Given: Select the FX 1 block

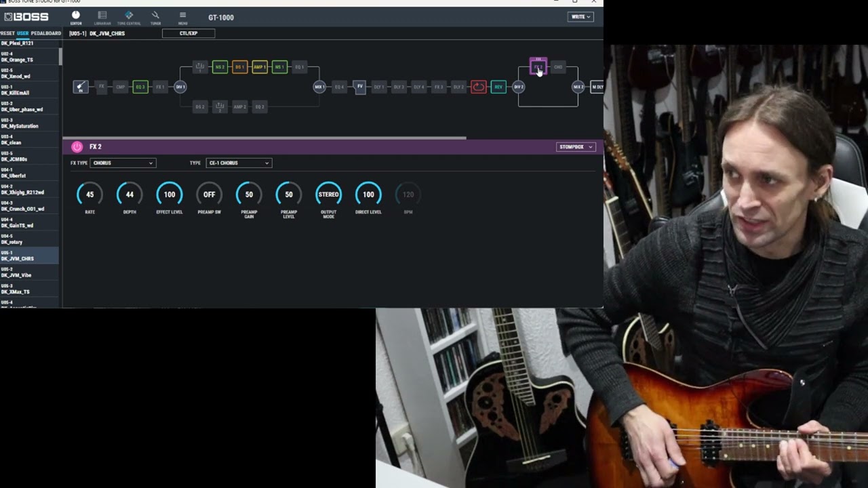Looking at the screenshot, I should click(x=160, y=87).
